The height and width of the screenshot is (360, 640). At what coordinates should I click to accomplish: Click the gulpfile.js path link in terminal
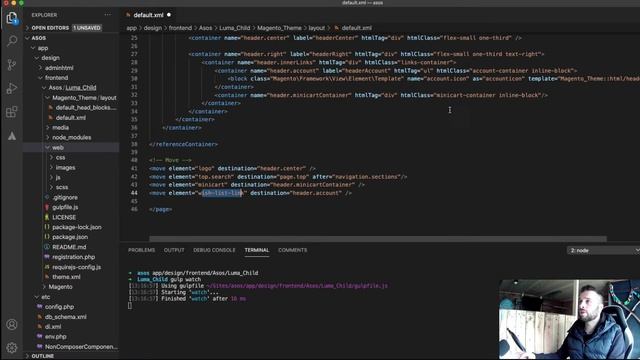(297, 286)
